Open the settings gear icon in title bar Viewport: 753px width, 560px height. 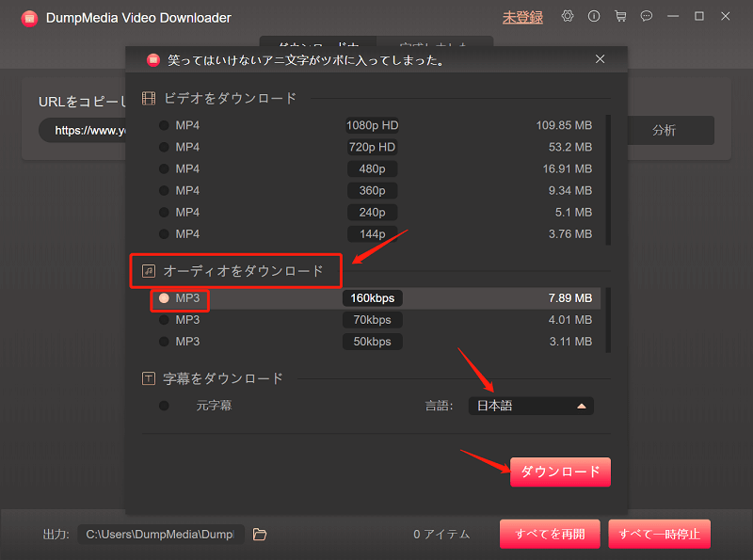[568, 16]
